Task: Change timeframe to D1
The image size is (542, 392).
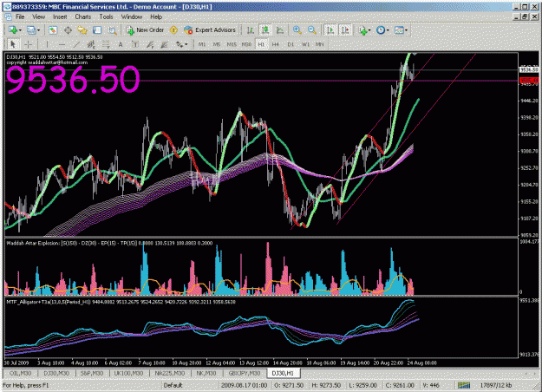Action: (291, 44)
